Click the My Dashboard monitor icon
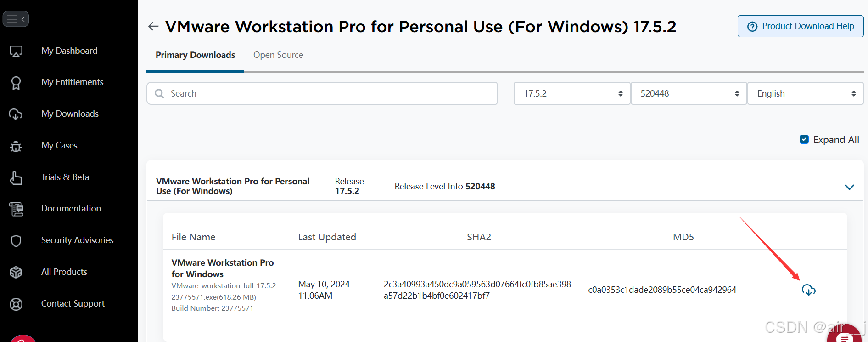Viewport: 868px width, 342px height. (x=16, y=51)
